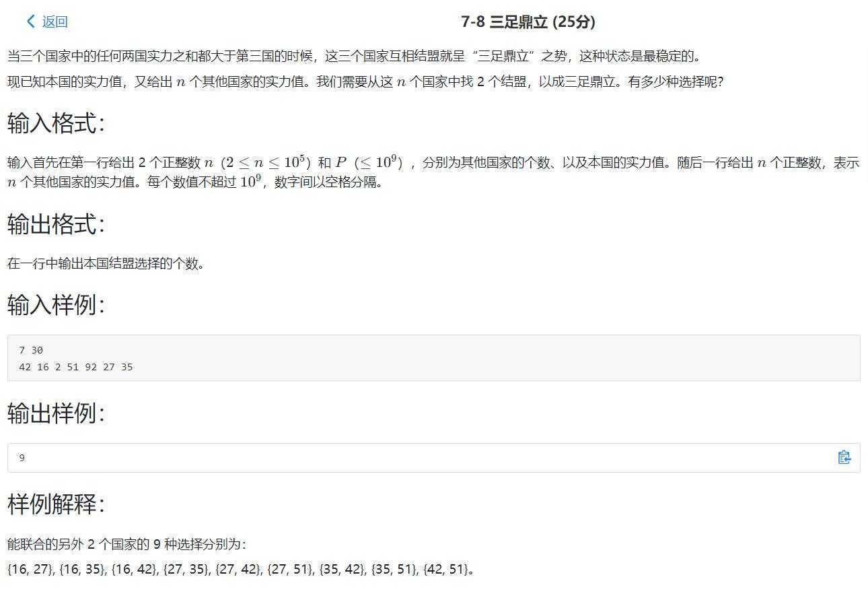The image size is (868, 610).
Task: Click the 输入样例 heading
Action: pos(56,305)
